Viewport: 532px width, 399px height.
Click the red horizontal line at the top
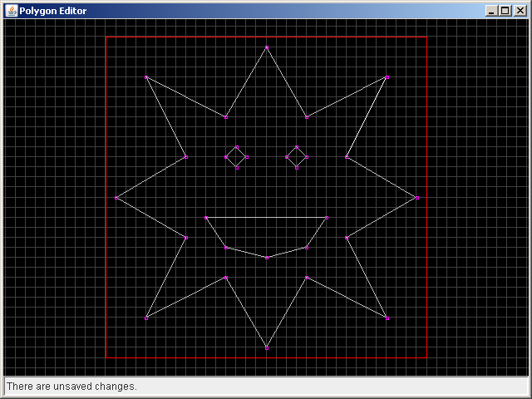coord(266,37)
